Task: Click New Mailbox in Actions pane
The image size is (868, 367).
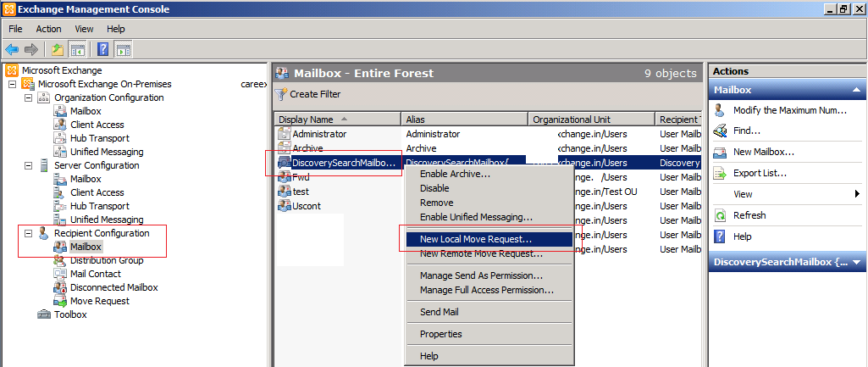Action: click(764, 152)
